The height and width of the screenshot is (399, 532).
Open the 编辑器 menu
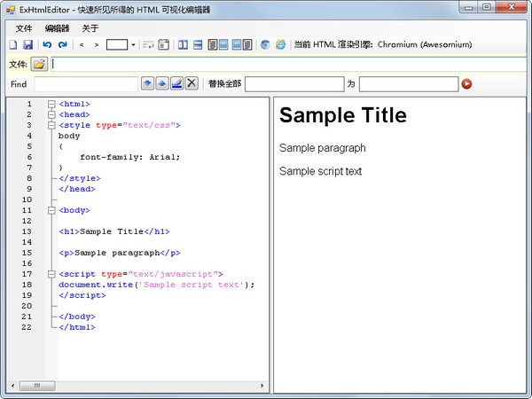pyautogui.click(x=57, y=28)
